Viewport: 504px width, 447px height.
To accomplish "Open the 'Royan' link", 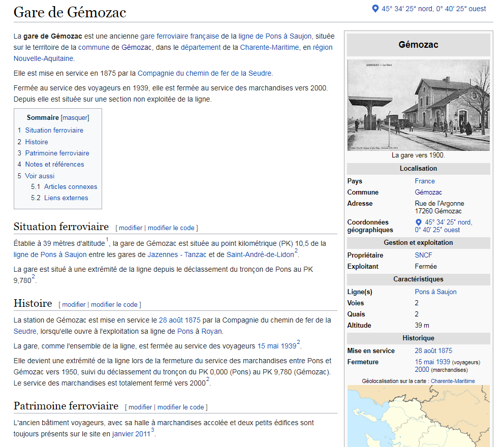I will [211, 331].
